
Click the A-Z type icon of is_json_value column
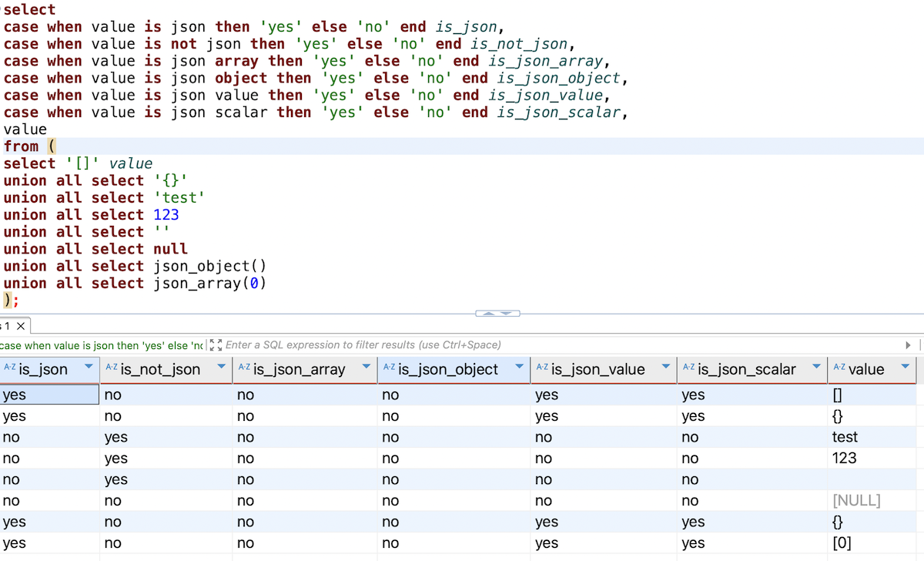542,368
